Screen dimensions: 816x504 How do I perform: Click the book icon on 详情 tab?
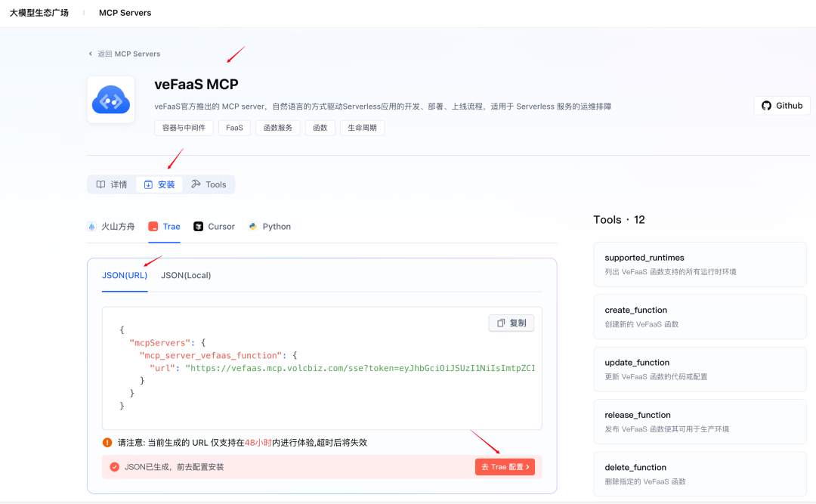point(101,184)
